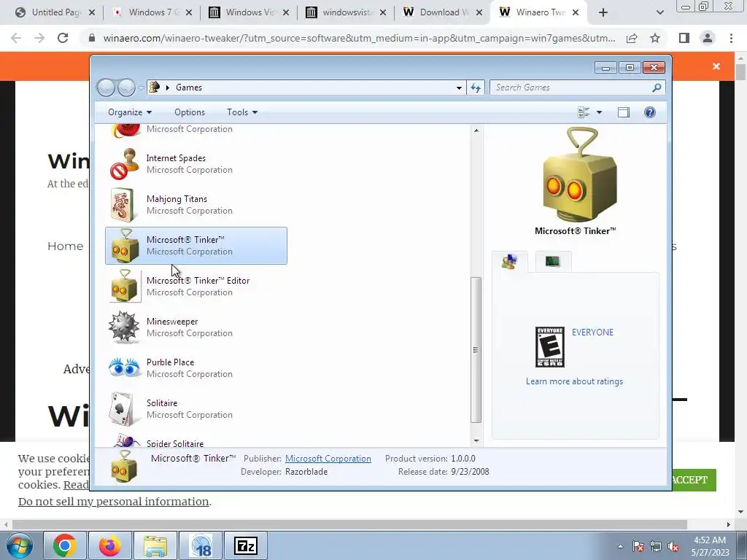The height and width of the screenshot is (560, 747).
Task: Reload the Chrome page
Action: point(63,38)
